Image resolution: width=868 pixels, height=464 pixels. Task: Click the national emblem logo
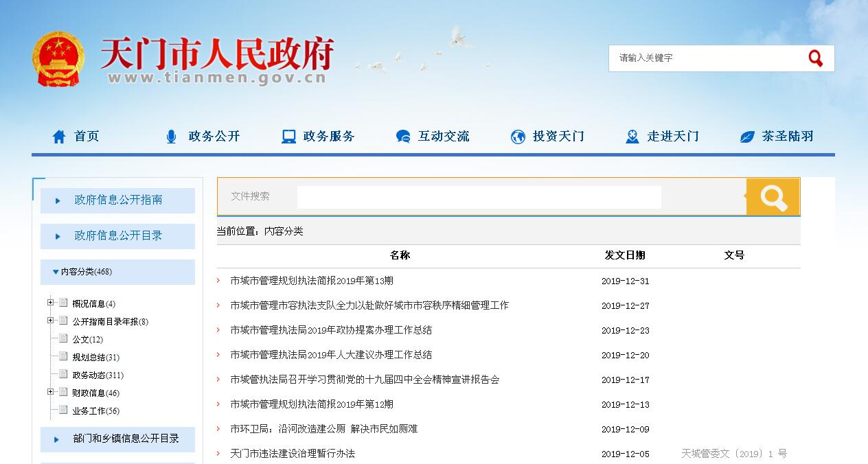(x=58, y=59)
